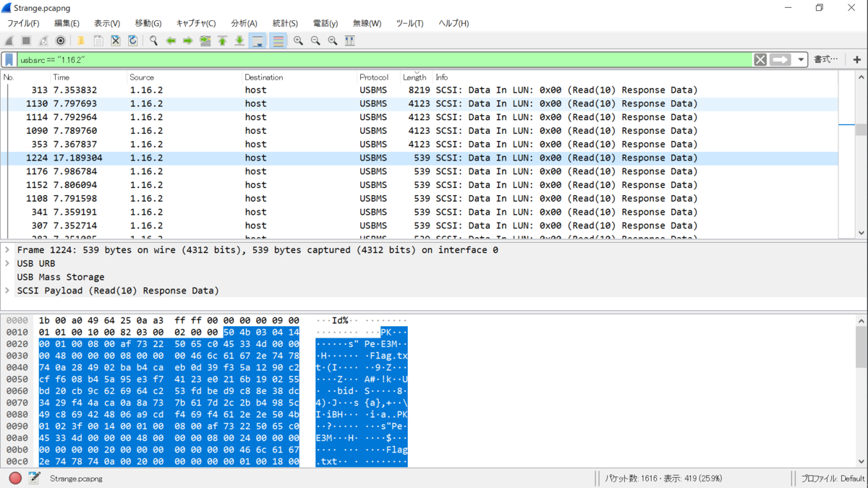Image resolution: width=868 pixels, height=488 pixels.
Task: Select packet number 1224 row
Action: click(x=420, y=158)
